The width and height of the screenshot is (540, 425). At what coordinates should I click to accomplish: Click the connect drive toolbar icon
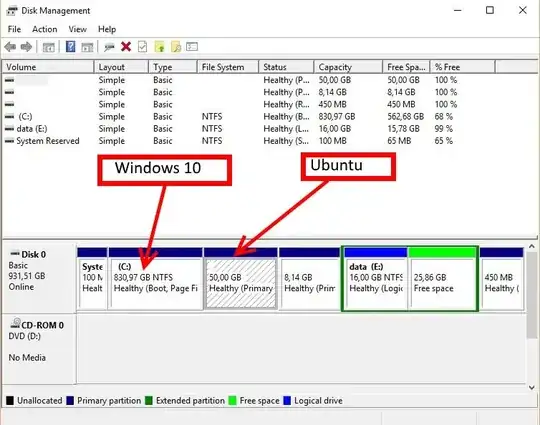(x=109, y=47)
